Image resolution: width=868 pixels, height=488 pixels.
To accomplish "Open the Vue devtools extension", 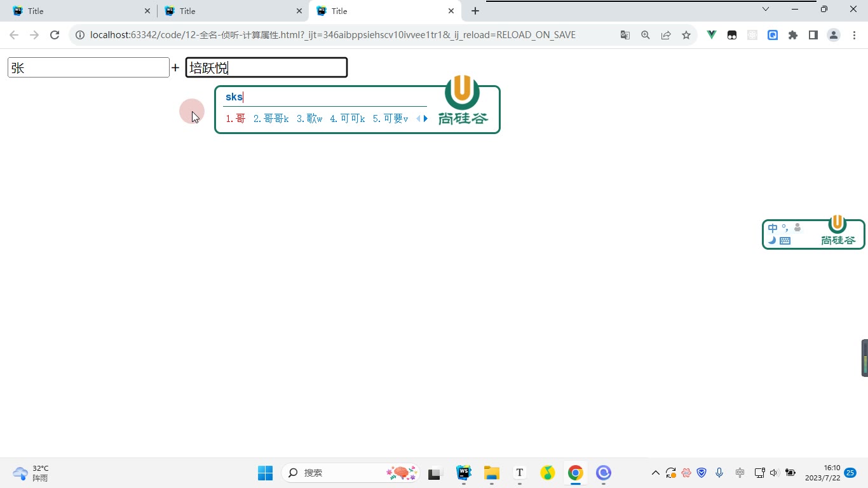I will [712, 36].
